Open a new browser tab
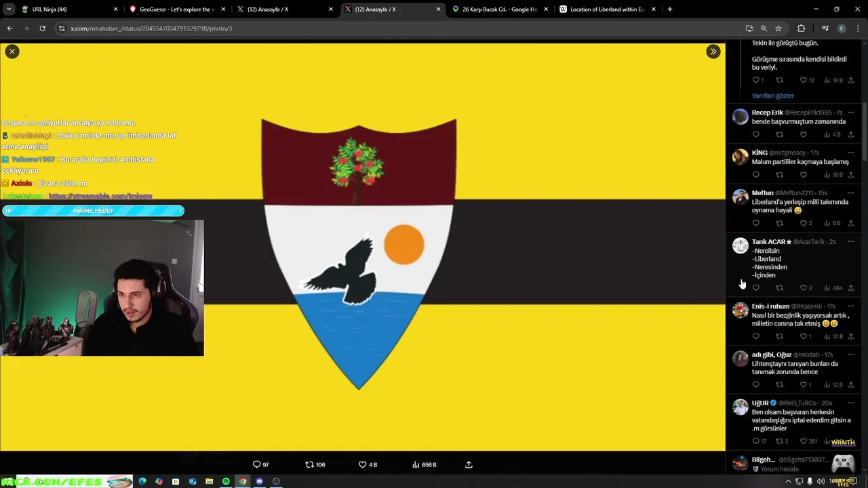 670,9
